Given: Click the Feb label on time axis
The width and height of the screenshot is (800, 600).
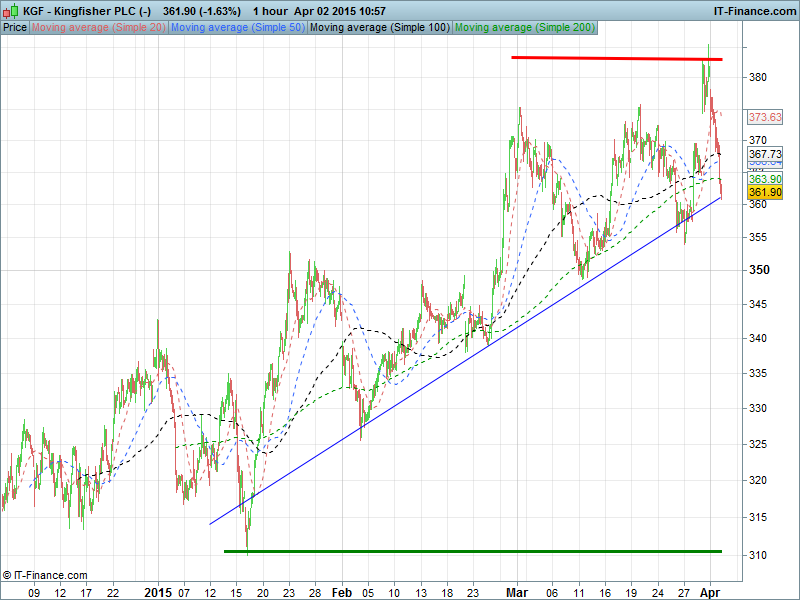Looking at the screenshot, I should click(x=342, y=592).
